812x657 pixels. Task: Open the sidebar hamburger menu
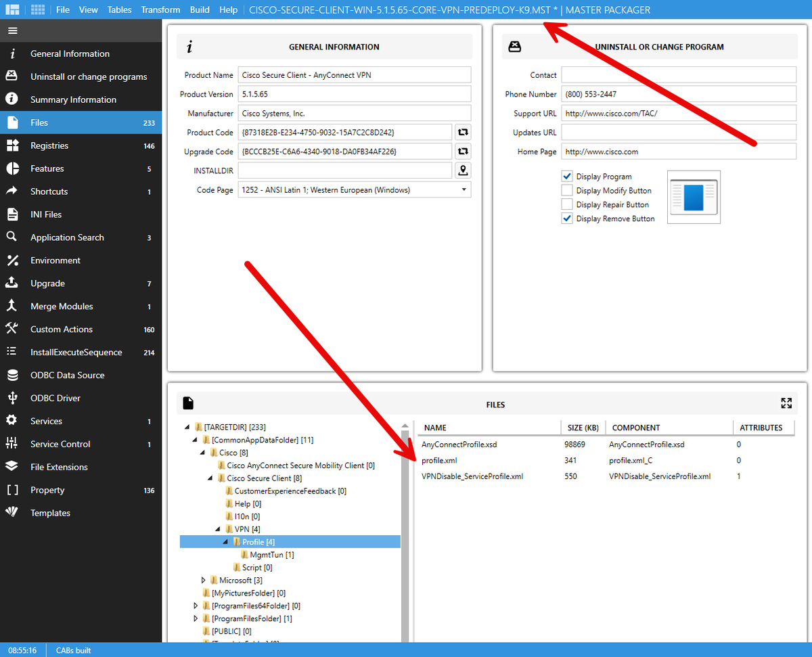pyautogui.click(x=12, y=30)
